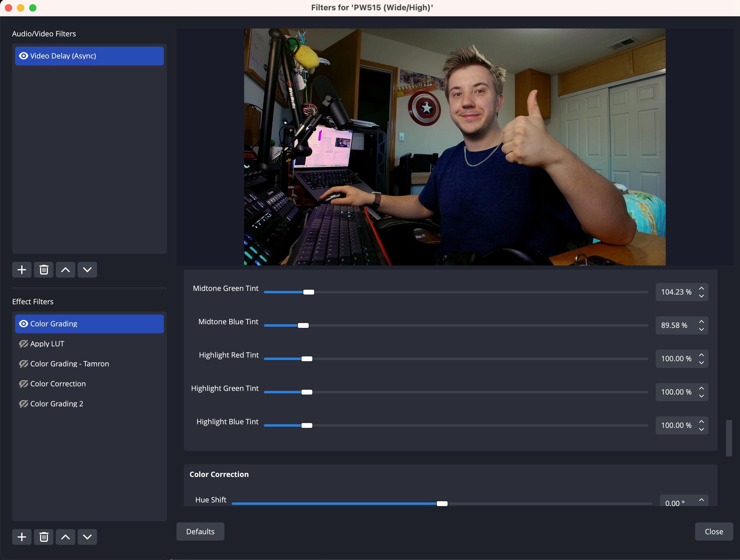Move the selected audio filter down
Image resolution: width=740 pixels, height=560 pixels.
[87, 269]
